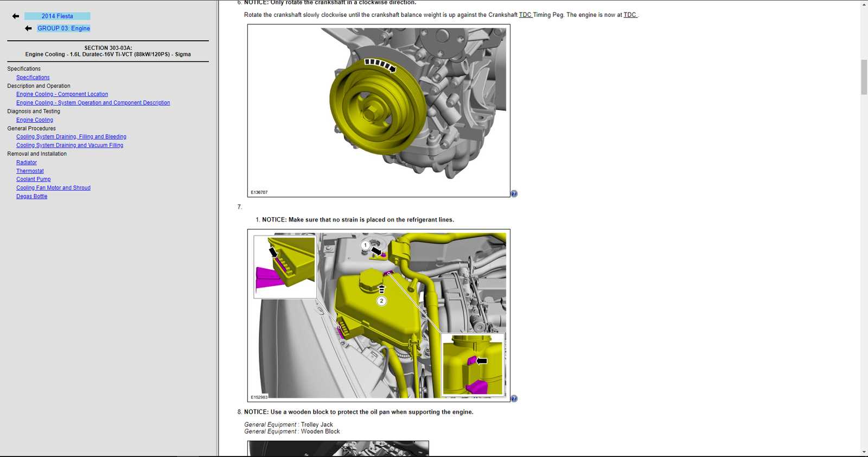
Task: Open Cooling System Draining, Filling and Bleeding
Action: click(71, 137)
